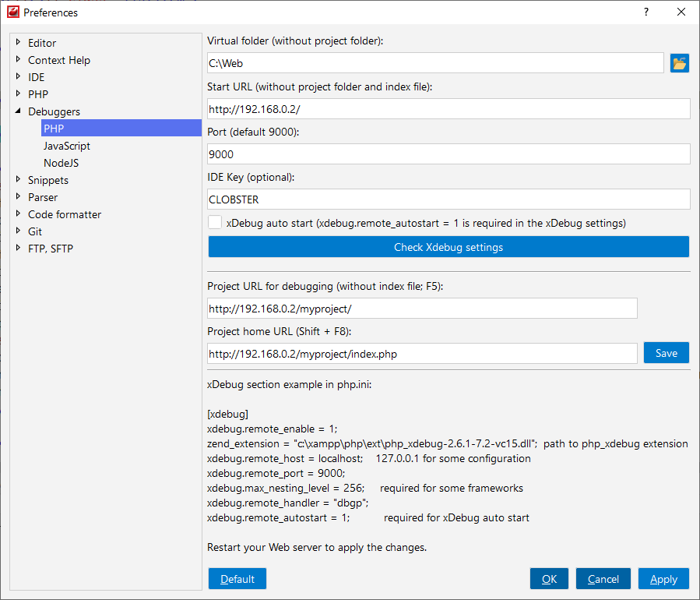This screenshot has height=600, width=700.
Task: Reset settings with Default button
Action: tap(237, 578)
